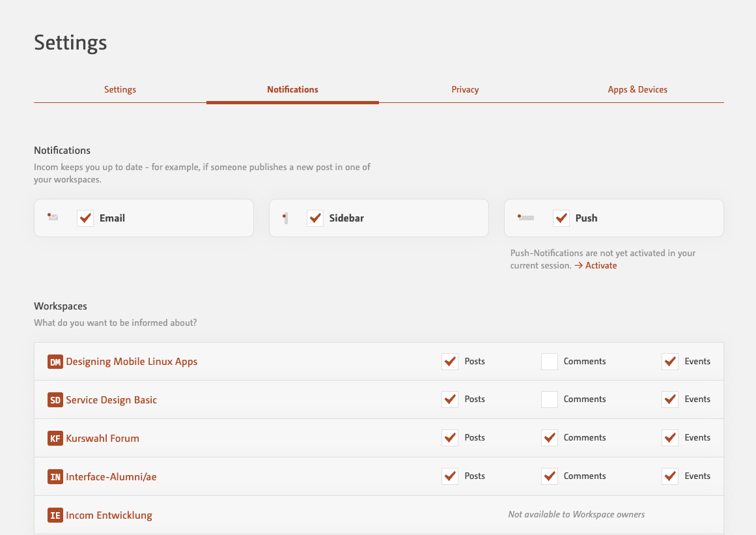
Task: Toggle Events for Designing Mobile Linux Apps
Action: point(670,361)
